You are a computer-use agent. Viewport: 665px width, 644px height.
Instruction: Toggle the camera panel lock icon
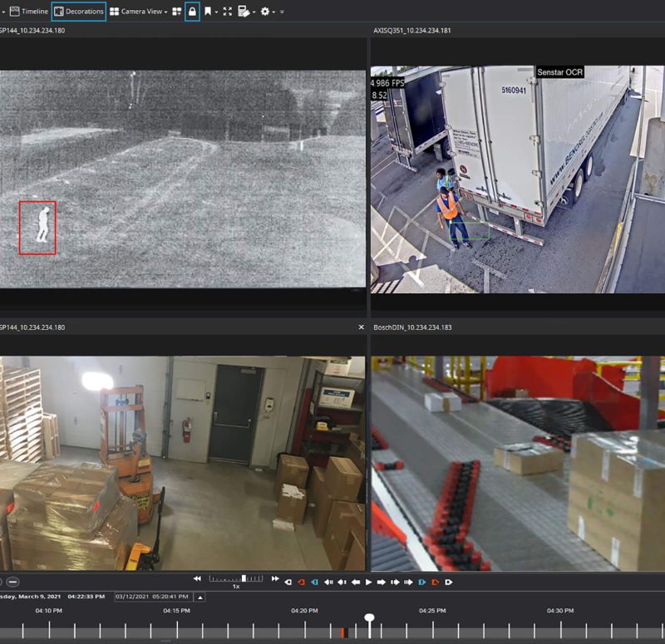(x=191, y=12)
